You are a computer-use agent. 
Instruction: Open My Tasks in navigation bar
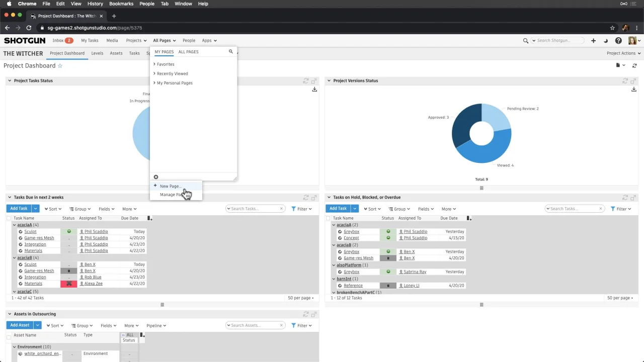[90, 40]
